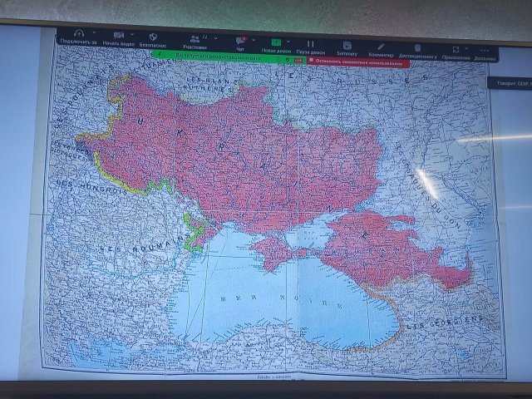Open the Participants panel icon
The width and height of the screenshot is (532, 399).
coord(196,38)
